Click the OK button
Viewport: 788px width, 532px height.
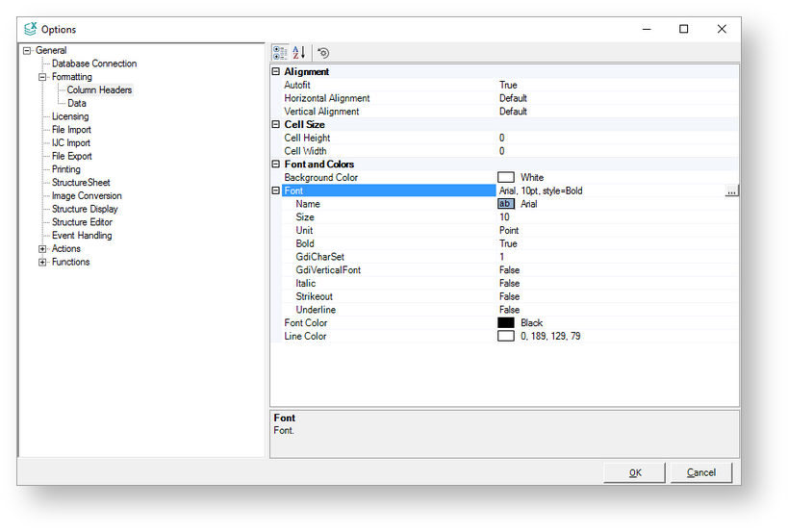[634, 472]
